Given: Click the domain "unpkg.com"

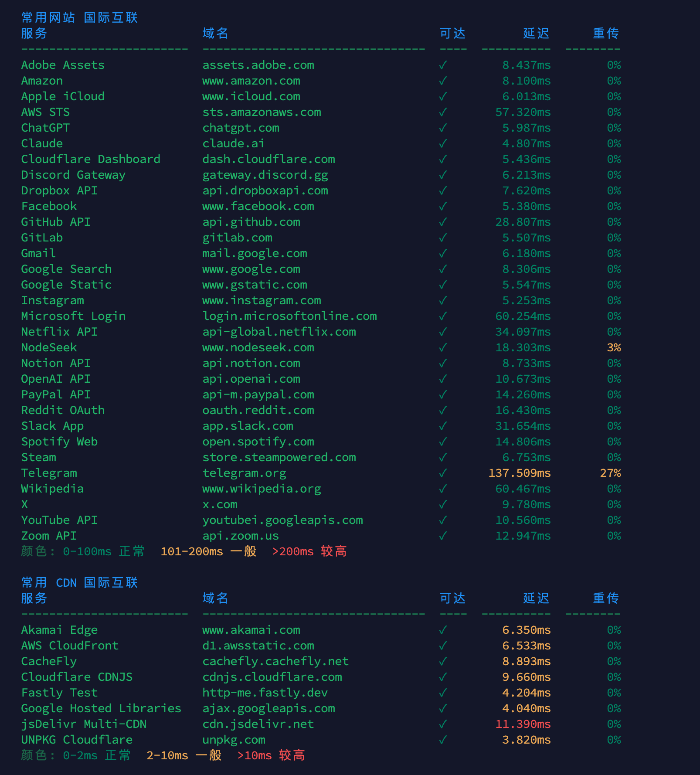Looking at the screenshot, I should coord(234,740).
